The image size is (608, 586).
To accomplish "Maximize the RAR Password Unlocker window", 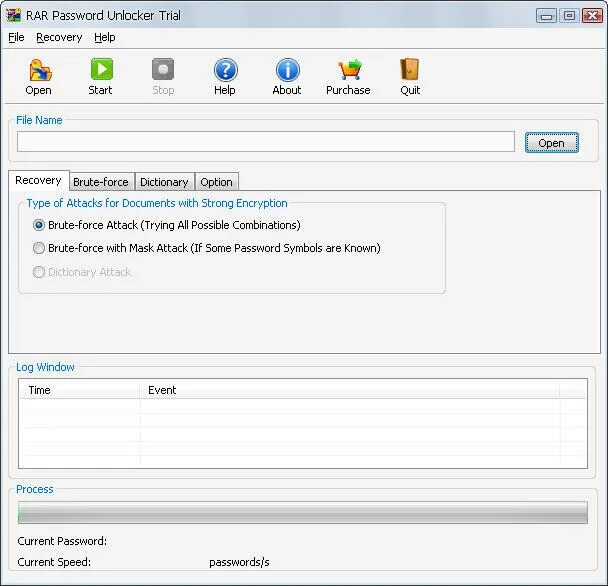I will (x=569, y=16).
